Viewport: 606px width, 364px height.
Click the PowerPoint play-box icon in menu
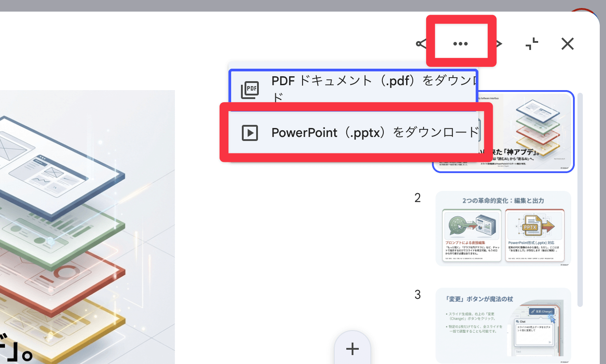(250, 132)
